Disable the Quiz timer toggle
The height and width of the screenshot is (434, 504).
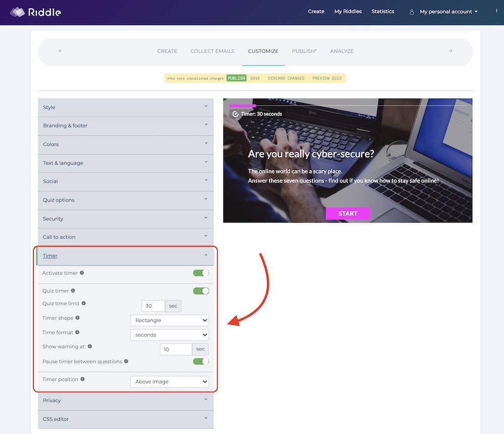tap(201, 291)
